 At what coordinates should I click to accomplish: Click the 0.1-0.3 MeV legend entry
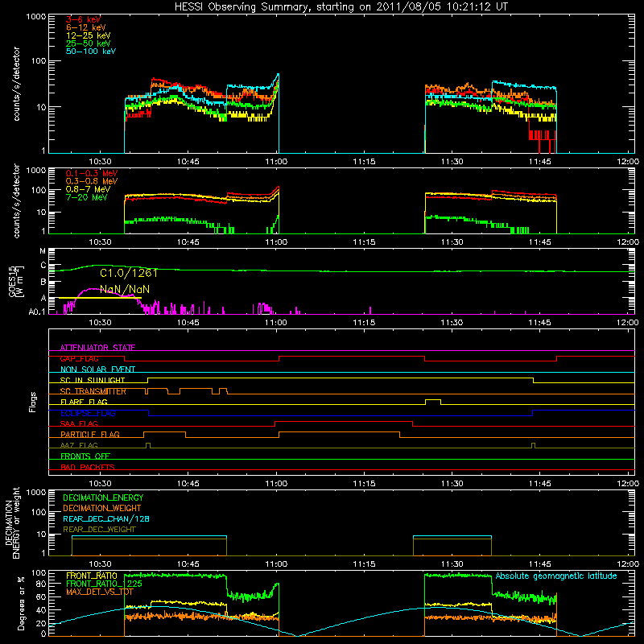pyautogui.click(x=92, y=173)
